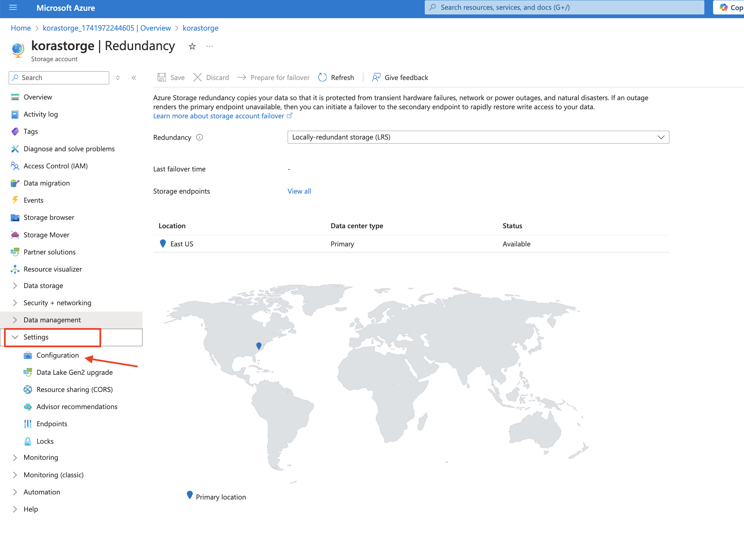This screenshot has width=744, height=560.
Task: Click the Overview sidebar icon
Action: (15, 97)
